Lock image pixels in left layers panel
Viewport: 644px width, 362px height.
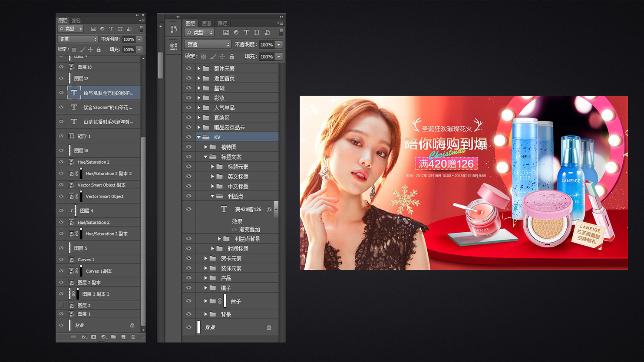[82, 50]
